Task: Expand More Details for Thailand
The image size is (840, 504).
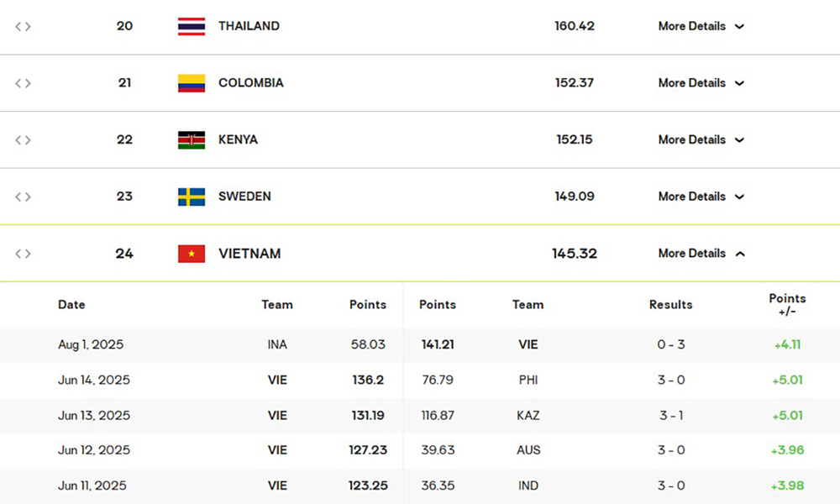Action: pyautogui.click(x=701, y=26)
